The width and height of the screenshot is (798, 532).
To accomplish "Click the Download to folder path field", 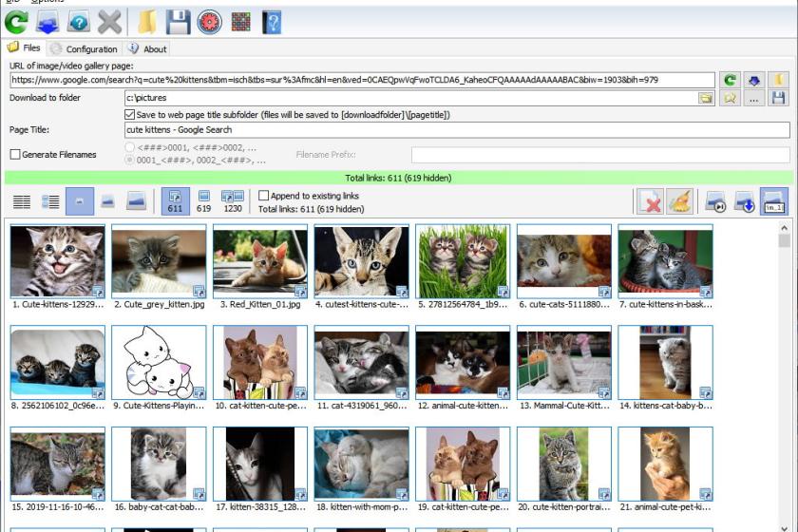I will point(411,98).
